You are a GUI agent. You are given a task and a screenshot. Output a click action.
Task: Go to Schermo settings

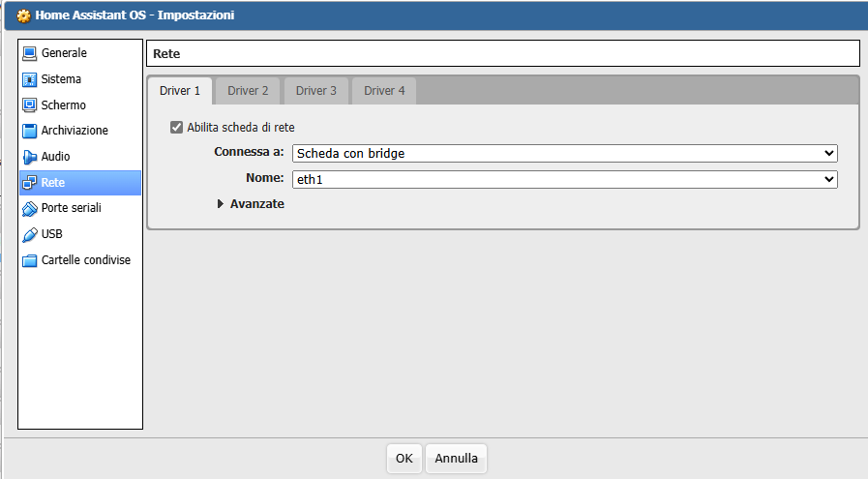80,105
